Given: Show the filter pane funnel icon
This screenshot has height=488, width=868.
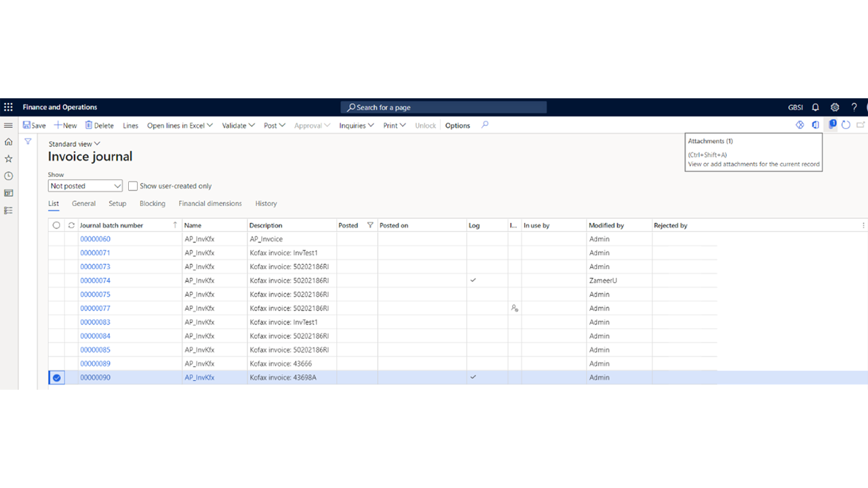Looking at the screenshot, I should [x=28, y=142].
